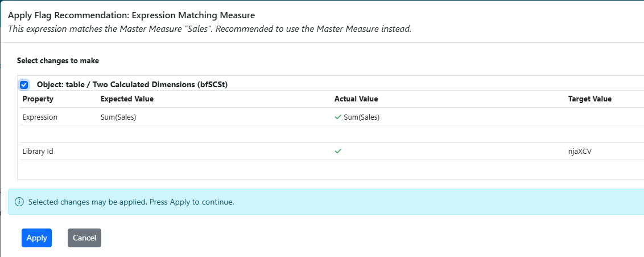Select the Expected Value column header
The width and height of the screenshot is (644, 257).
127,99
